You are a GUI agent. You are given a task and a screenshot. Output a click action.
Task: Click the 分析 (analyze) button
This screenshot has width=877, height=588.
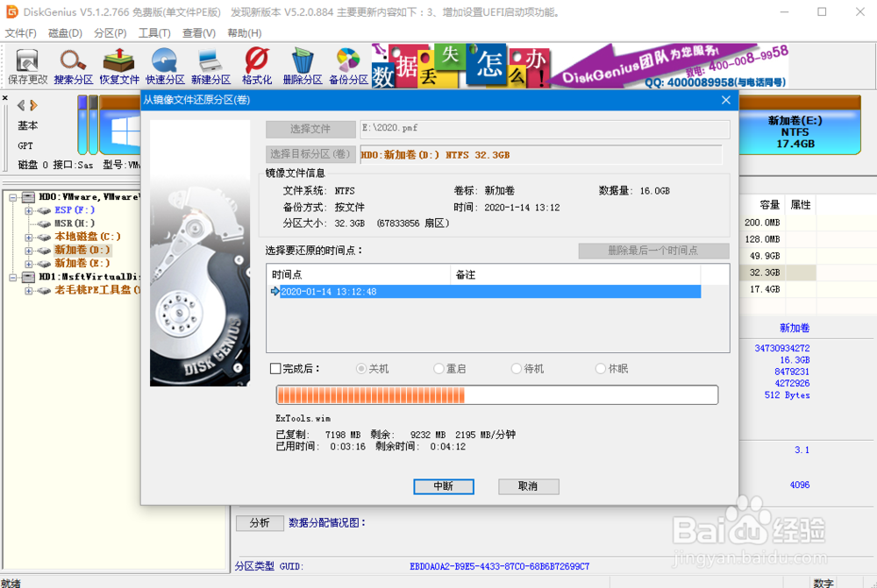[260, 523]
